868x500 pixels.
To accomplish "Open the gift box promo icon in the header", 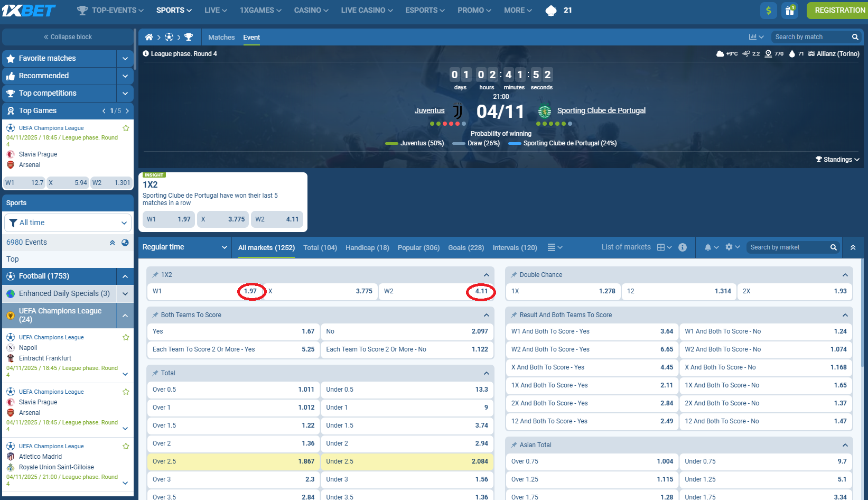I will [789, 10].
